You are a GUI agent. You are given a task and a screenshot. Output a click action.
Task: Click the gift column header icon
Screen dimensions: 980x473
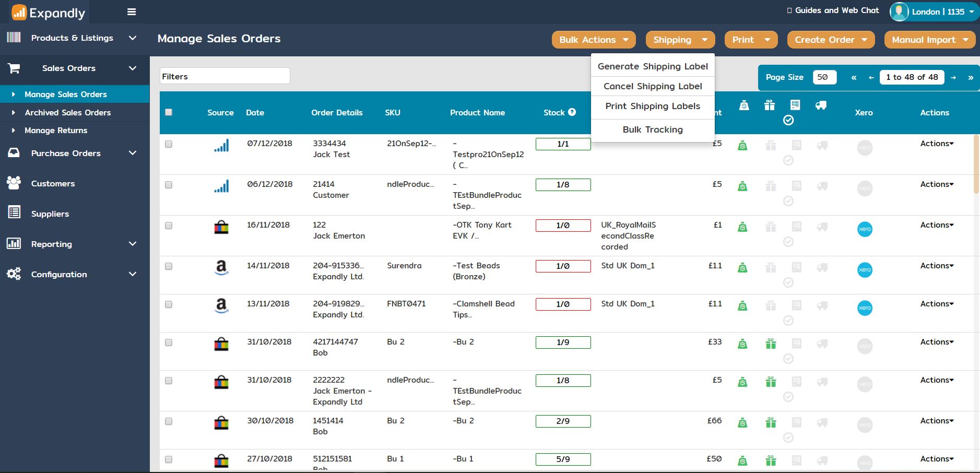(770, 105)
